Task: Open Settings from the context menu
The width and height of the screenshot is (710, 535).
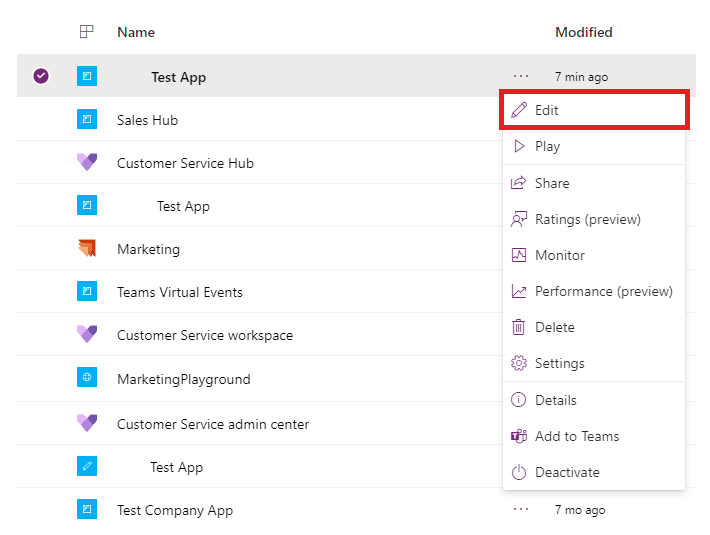Action: 594,363
